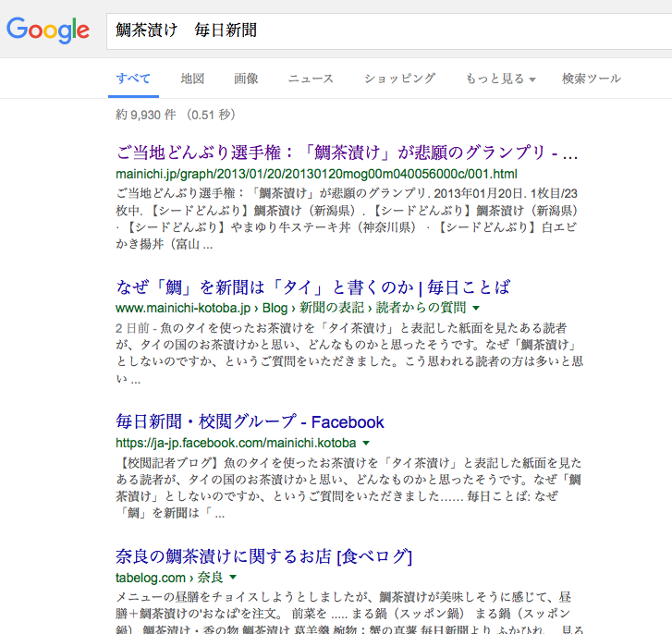Click the www.mainichi-kotoba.jp breadcrumb URL
This screenshot has height=634, width=672.
pyautogui.click(x=290, y=308)
